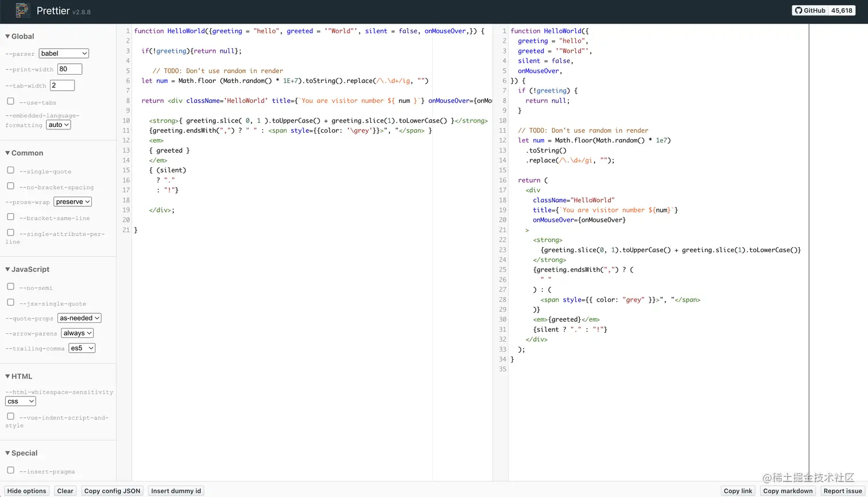Click the GitHub star count 45,618
Image resolution: width=868 pixels, height=497 pixels.
tap(842, 10)
